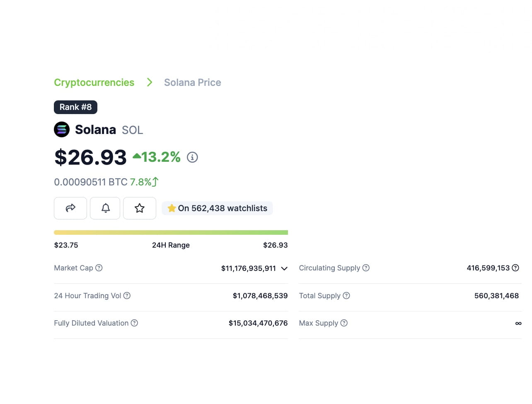This screenshot has width=532, height=404.
Task: Open the Fully Diluted Valuation tooltip icon
Action: click(x=134, y=323)
